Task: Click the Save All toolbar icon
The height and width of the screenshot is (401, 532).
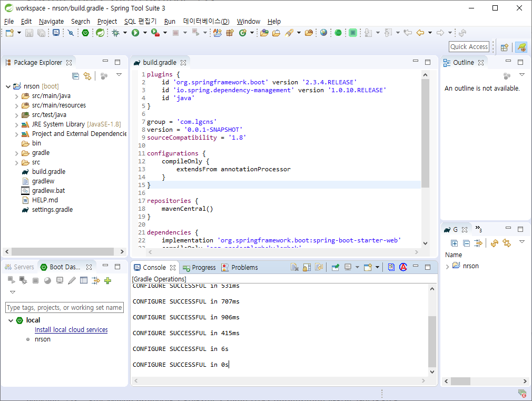Action: click(42, 33)
